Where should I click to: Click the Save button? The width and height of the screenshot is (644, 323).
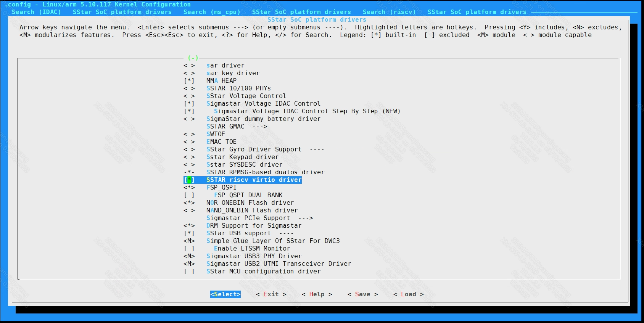(362, 294)
